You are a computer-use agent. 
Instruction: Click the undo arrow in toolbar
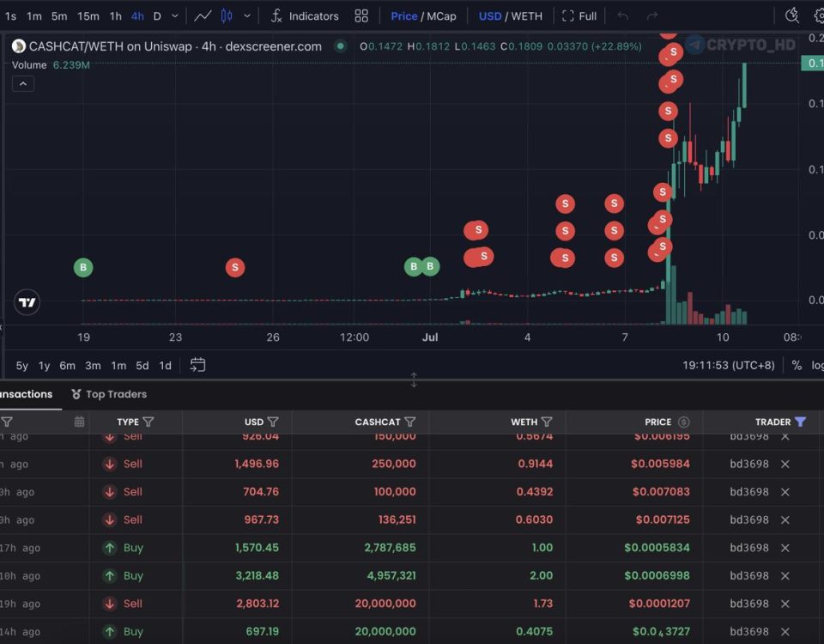[623, 16]
